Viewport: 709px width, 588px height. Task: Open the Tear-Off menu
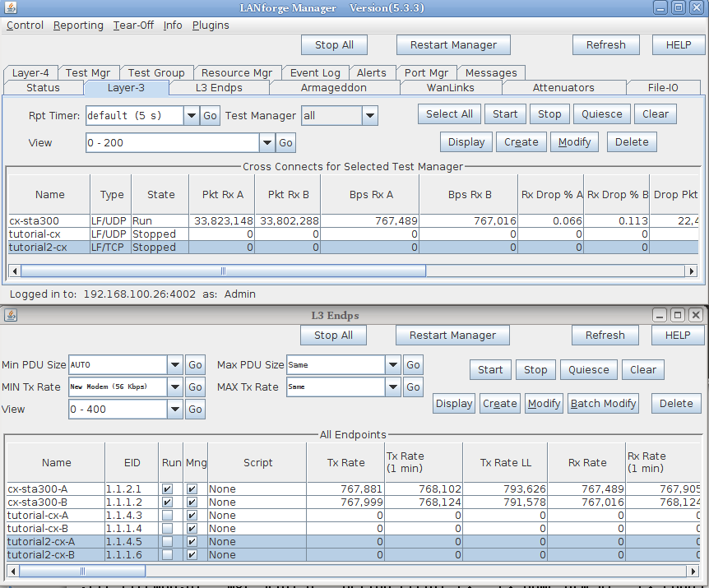(133, 25)
